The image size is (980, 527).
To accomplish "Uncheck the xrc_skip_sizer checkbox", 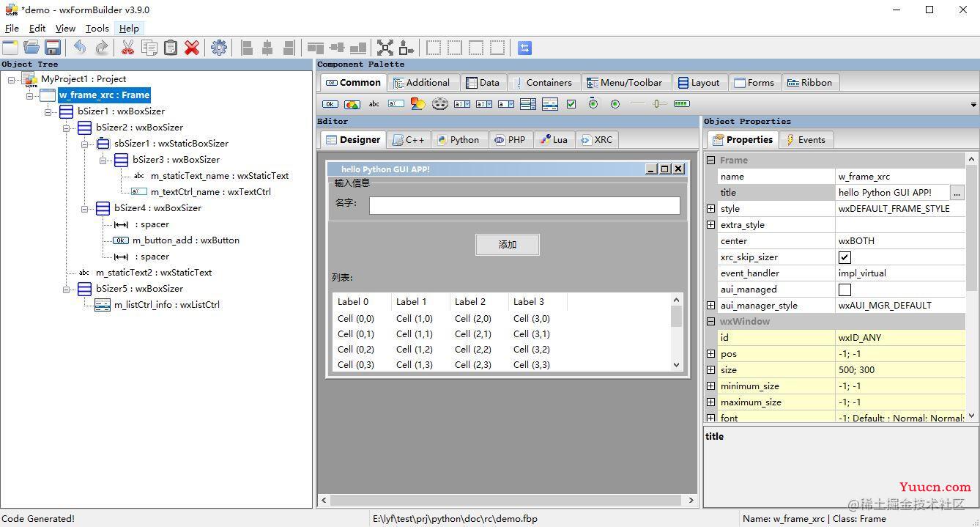I will [844, 257].
